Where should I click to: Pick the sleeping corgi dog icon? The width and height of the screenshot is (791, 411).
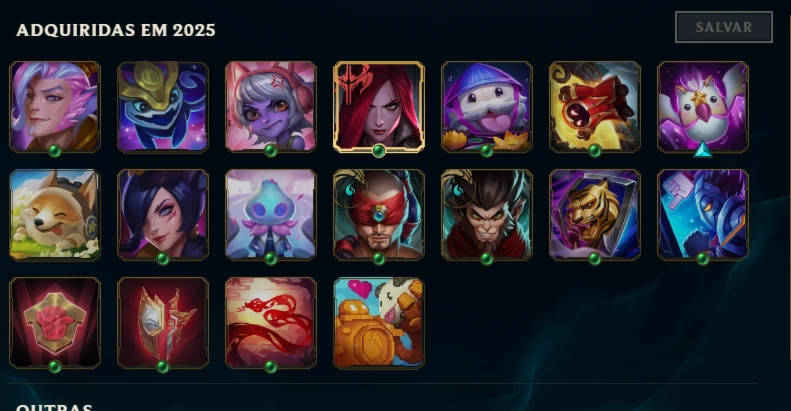tap(55, 215)
